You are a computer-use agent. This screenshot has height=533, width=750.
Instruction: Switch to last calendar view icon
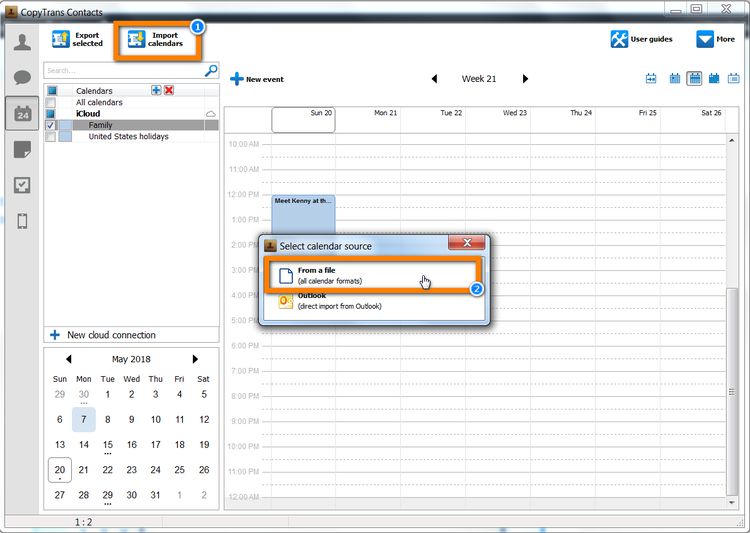point(733,78)
